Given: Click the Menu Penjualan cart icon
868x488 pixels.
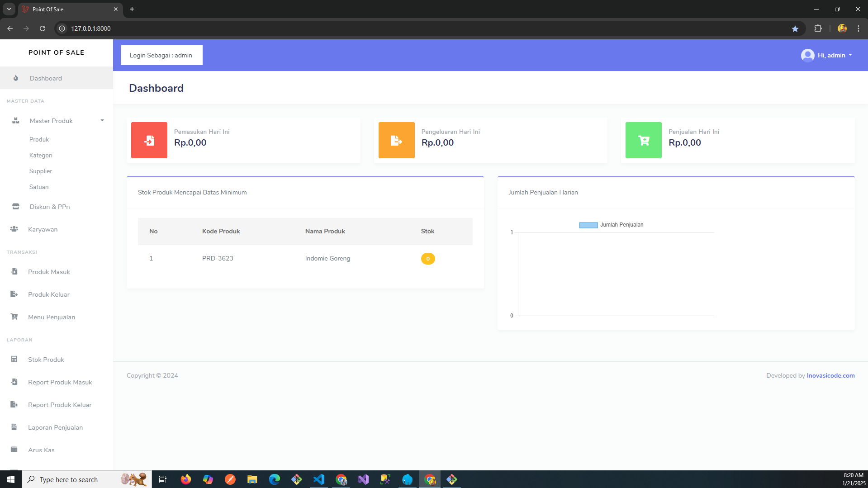Looking at the screenshot, I should click(14, 317).
